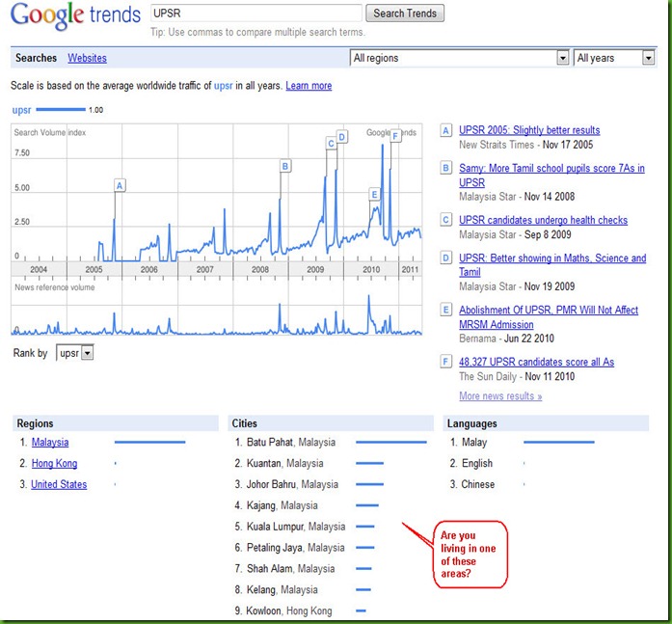Screen dimensions: 672x624
Task: Click news list icon B
Action: point(445,168)
